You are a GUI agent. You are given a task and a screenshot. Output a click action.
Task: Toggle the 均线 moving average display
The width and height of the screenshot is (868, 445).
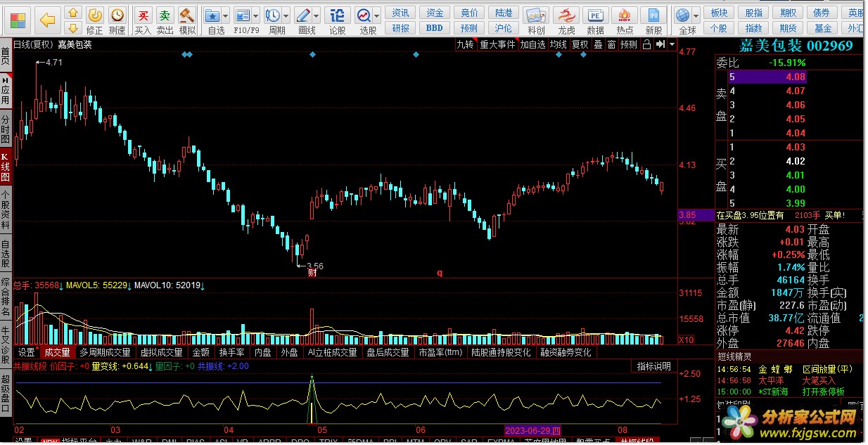(559, 44)
